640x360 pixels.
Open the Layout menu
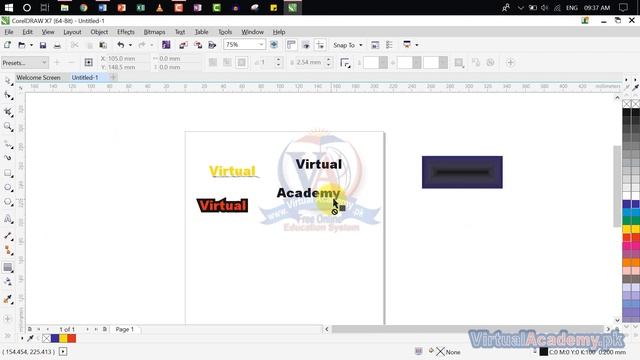[x=72, y=32]
